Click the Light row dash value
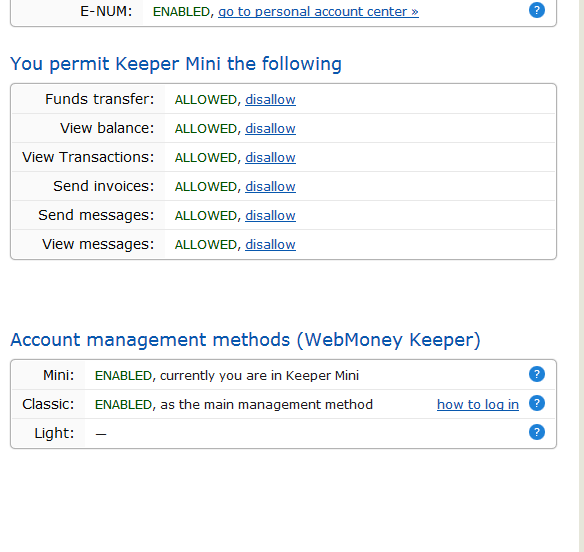Image resolution: width=584 pixels, height=552 pixels. 101,434
